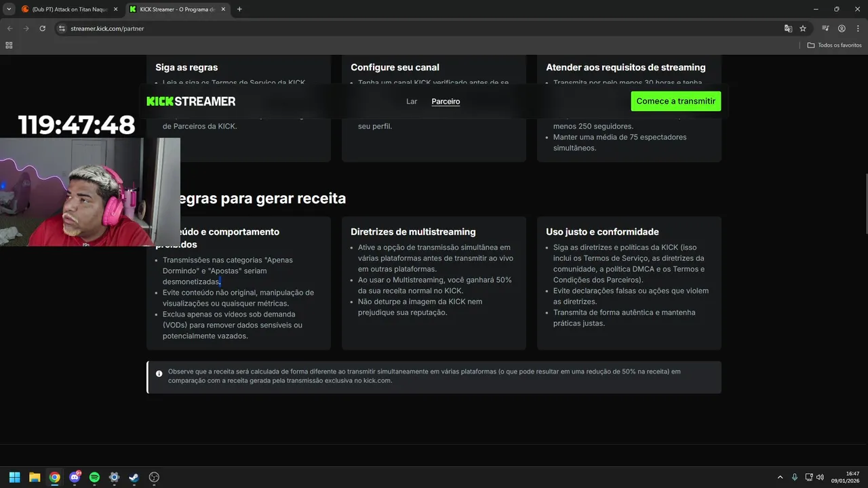Open the tab search dropdown arrow

pyautogui.click(x=9, y=9)
